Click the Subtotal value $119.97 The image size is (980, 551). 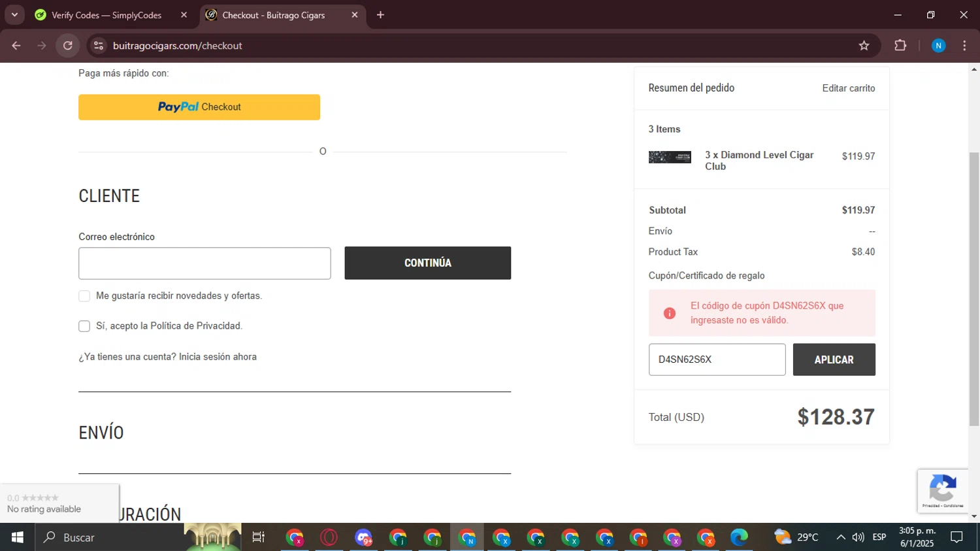858,210
